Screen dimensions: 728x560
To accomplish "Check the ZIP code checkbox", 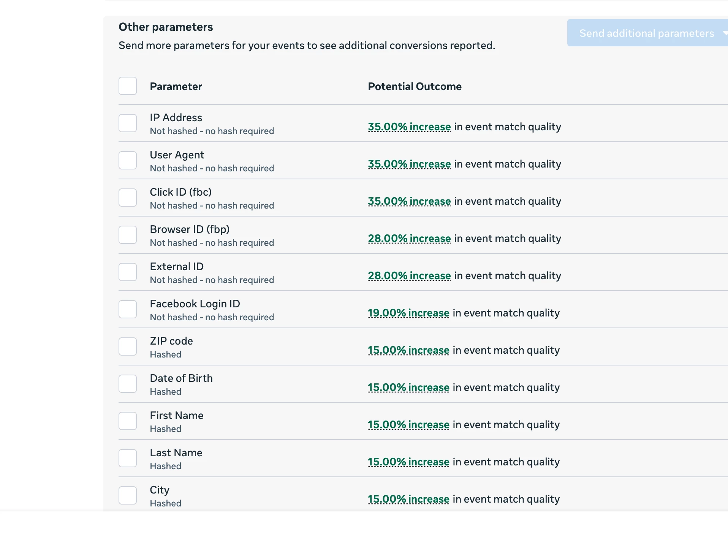I will (x=128, y=346).
